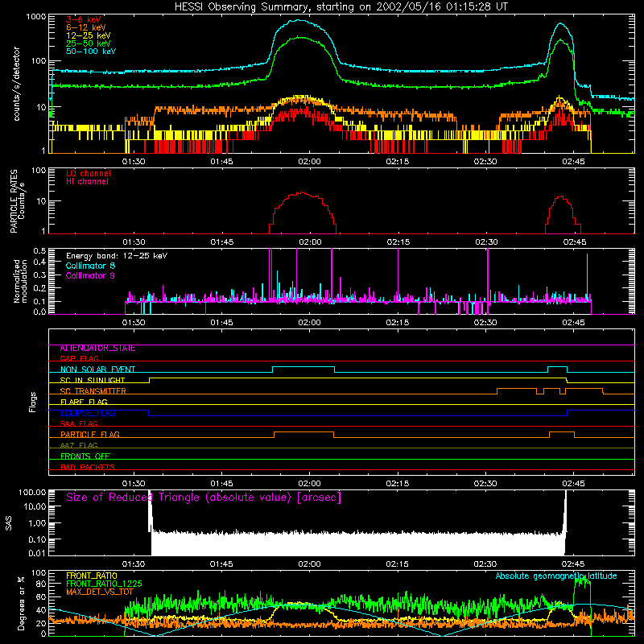This screenshot has width=644, height=644.
Task: Click the 'Size of Reduced Triangle' title
Action: (204, 497)
